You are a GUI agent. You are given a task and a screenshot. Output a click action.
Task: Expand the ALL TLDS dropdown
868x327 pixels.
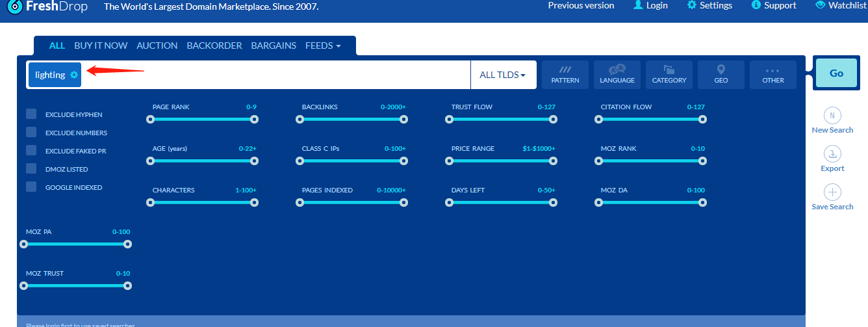click(x=502, y=75)
